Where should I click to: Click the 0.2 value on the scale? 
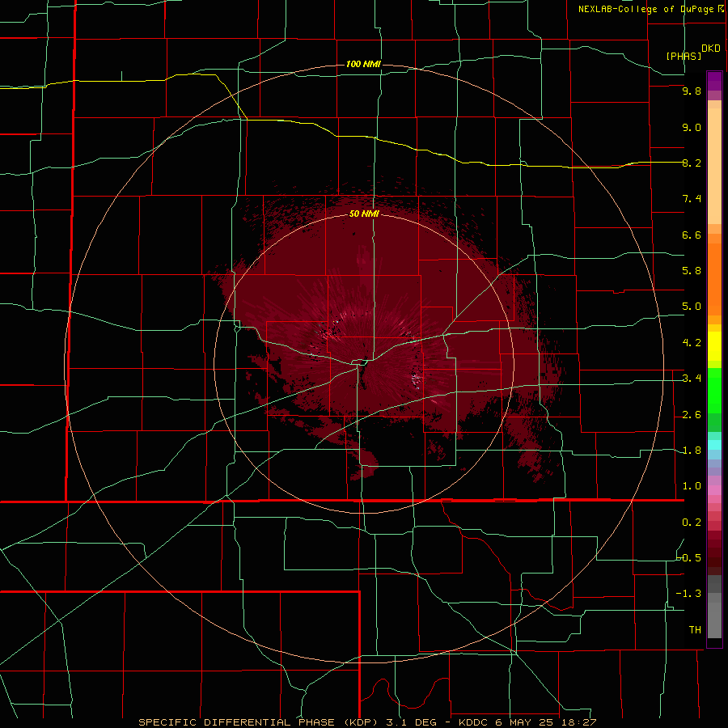[692, 523]
